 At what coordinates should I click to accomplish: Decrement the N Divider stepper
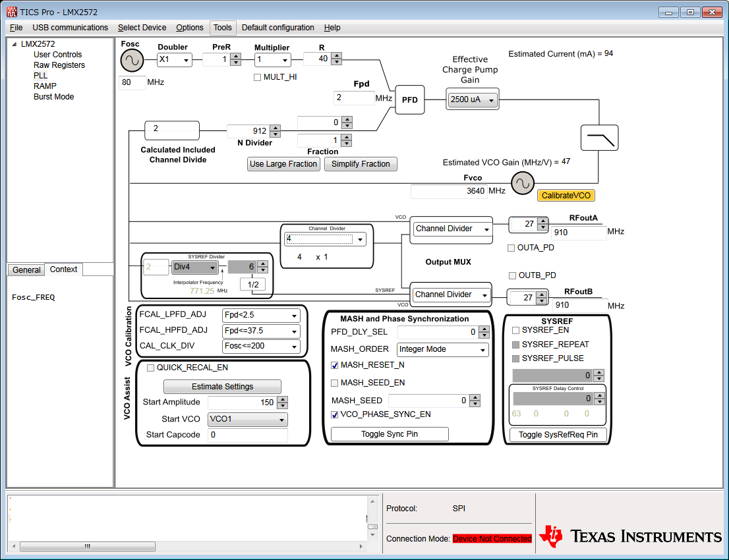276,134
